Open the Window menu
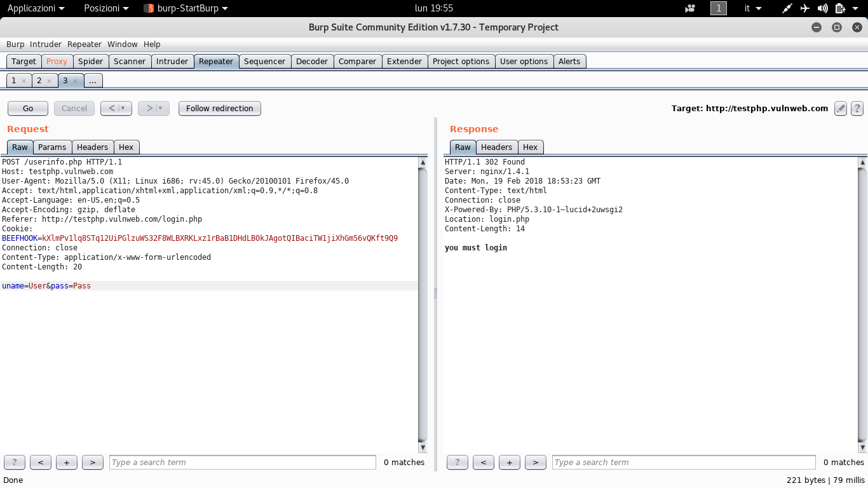This screenshot has height=488, width=868. tap(123, 44)
